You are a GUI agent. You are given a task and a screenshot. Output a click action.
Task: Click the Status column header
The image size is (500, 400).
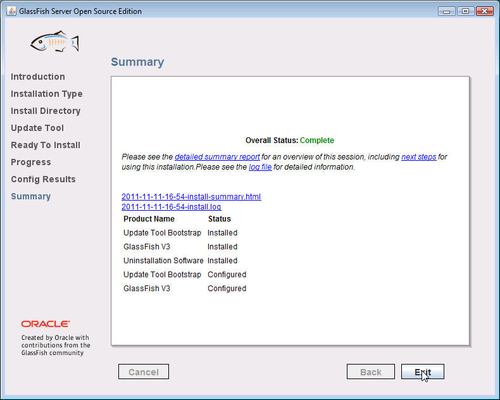(219, 219)
